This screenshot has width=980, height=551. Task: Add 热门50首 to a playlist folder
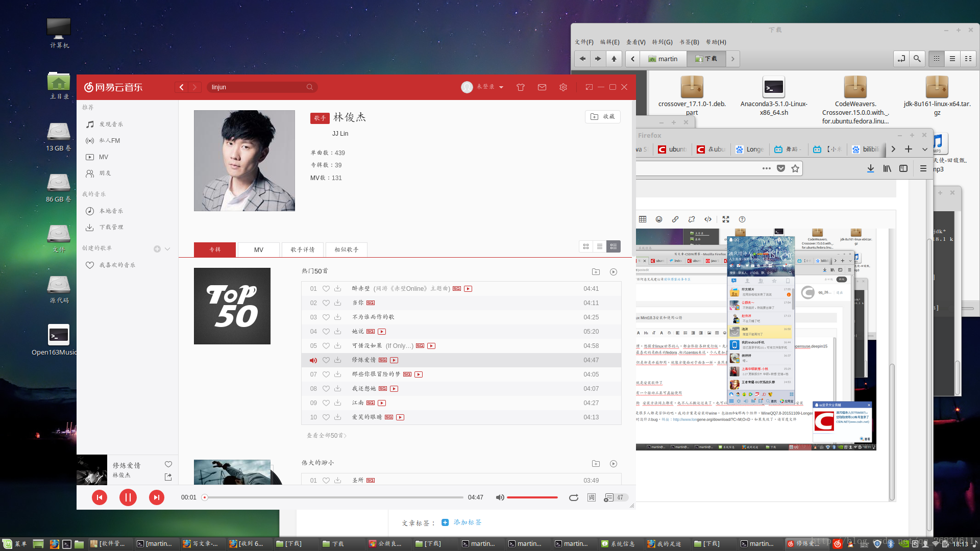coord(596,272)
